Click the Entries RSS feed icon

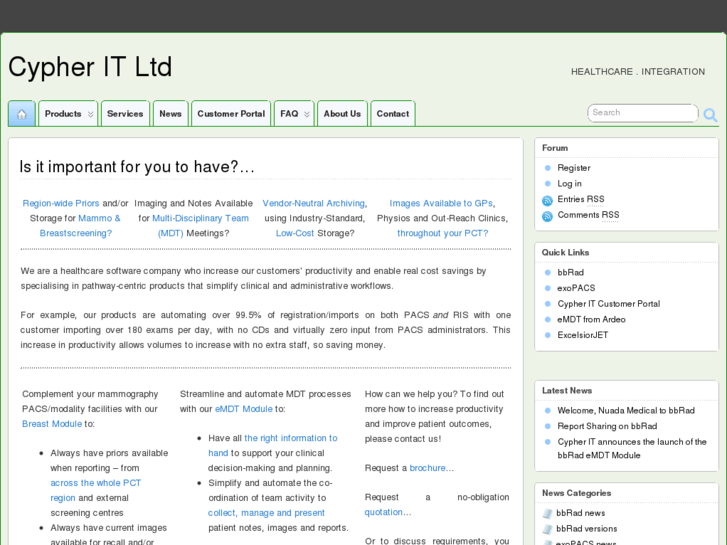tap(548, 200)
